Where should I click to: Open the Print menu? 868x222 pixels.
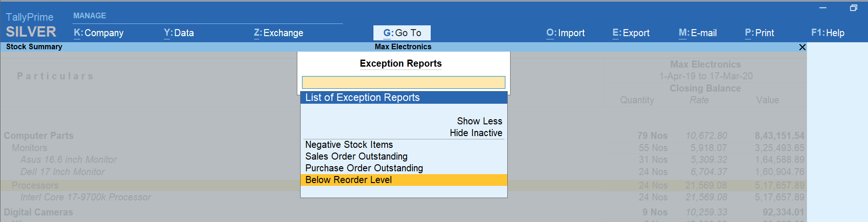click(759, 33)
